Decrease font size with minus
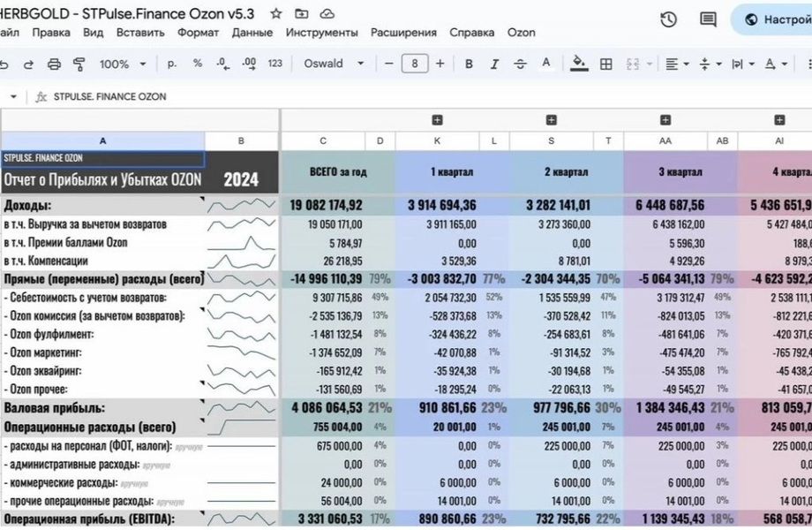Screen dimensions: 812x530 [x=389, y=64]
